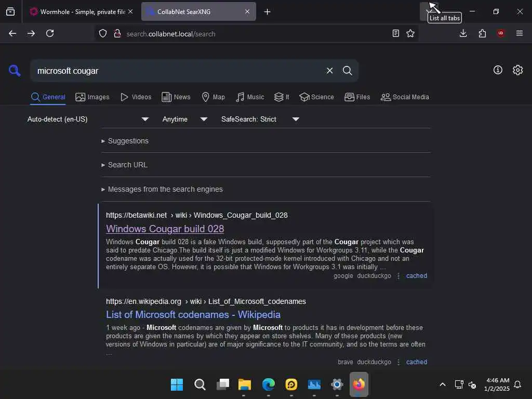The height and width of the screenshot is (399, 532).
Task: Open Anytime time range dropdown
Action: click(x=185, y=119)
